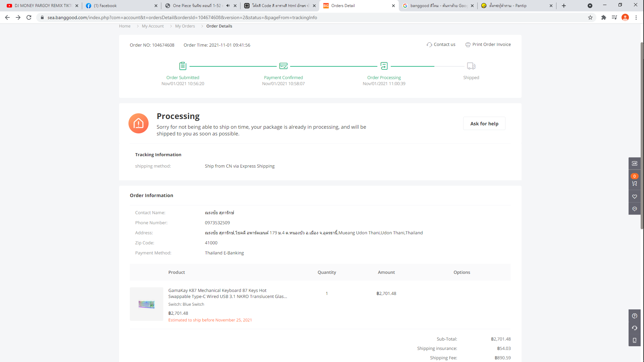Click the zip code 41000 value
Viewport: 644px width, 362px height.
211,243
